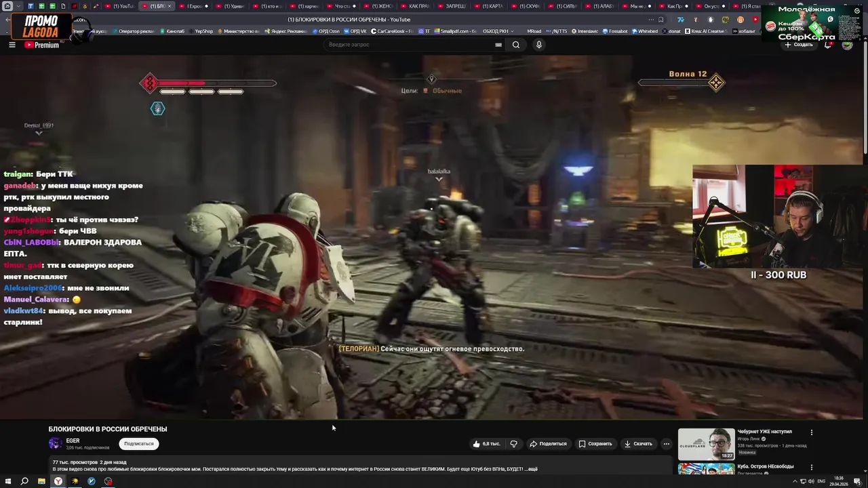Open the address bar three-dots menu
Viewport: 868px width, 488px height.
[650, 20]
